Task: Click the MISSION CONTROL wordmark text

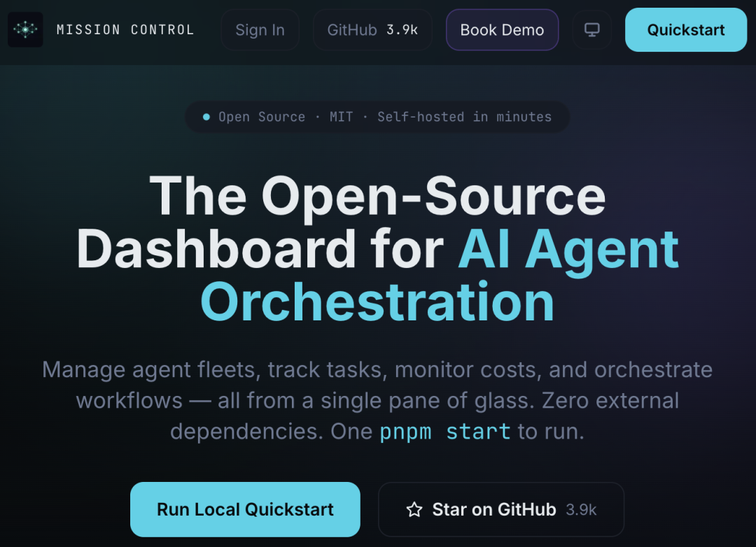Action: coord(125,30)
